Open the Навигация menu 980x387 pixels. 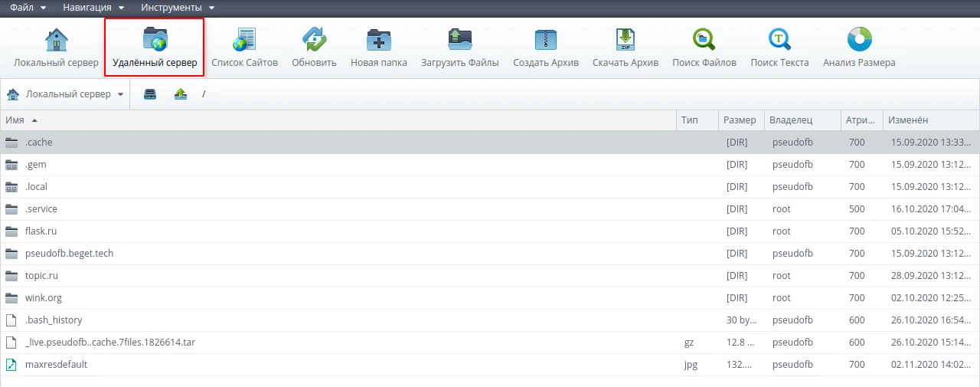(x=93, y=8)
